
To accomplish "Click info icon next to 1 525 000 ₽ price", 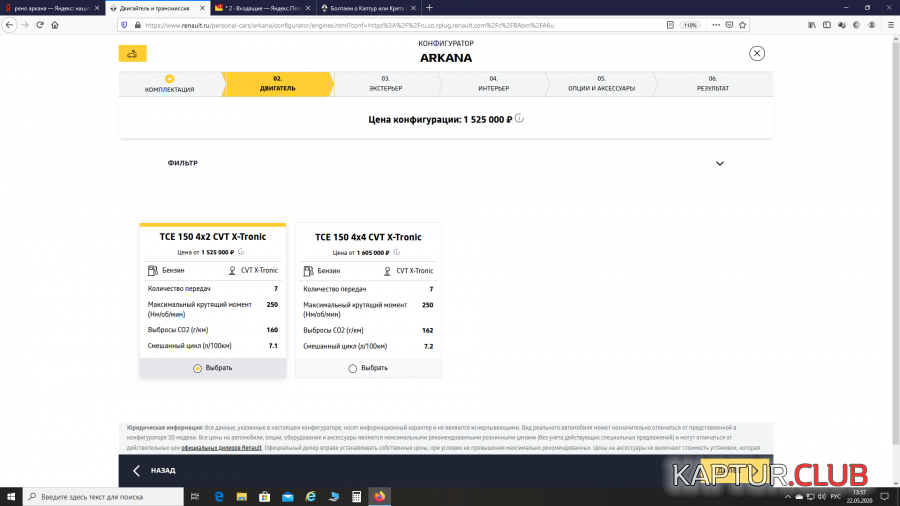I will 242,252.
